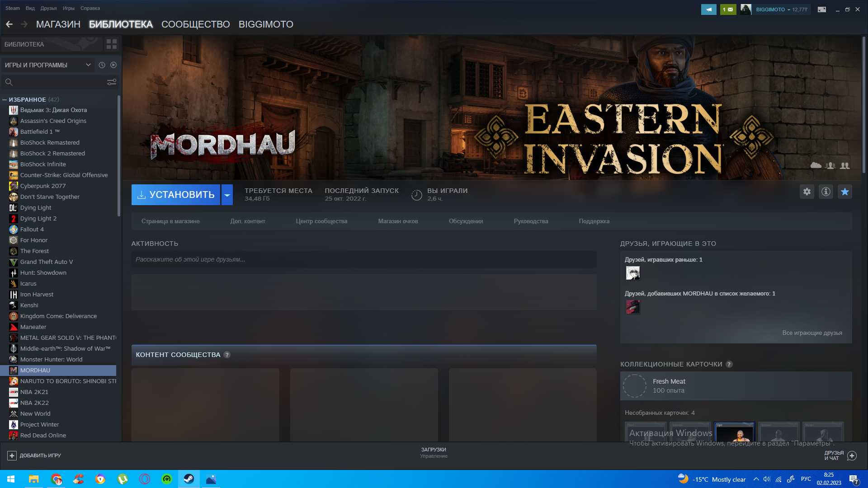The width and height of the screenshot is (868, 488).
Task: Open the Steam menu
Action: point(13,8)
